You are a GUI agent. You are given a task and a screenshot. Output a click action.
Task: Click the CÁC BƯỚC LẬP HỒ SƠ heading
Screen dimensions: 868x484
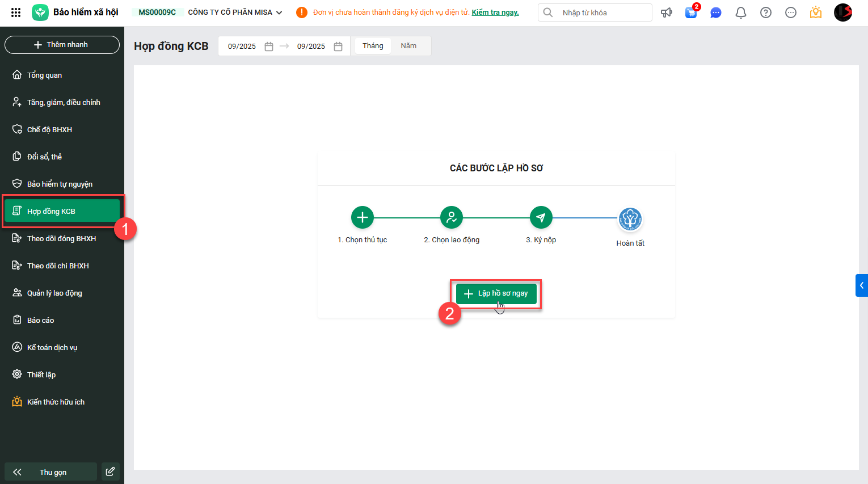point(496,168)
